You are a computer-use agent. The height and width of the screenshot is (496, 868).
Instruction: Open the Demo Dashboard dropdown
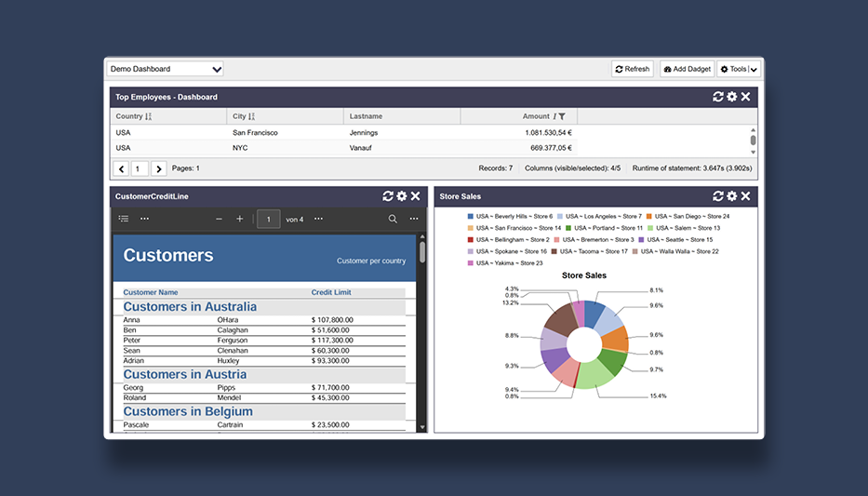[x=165, y=69]
